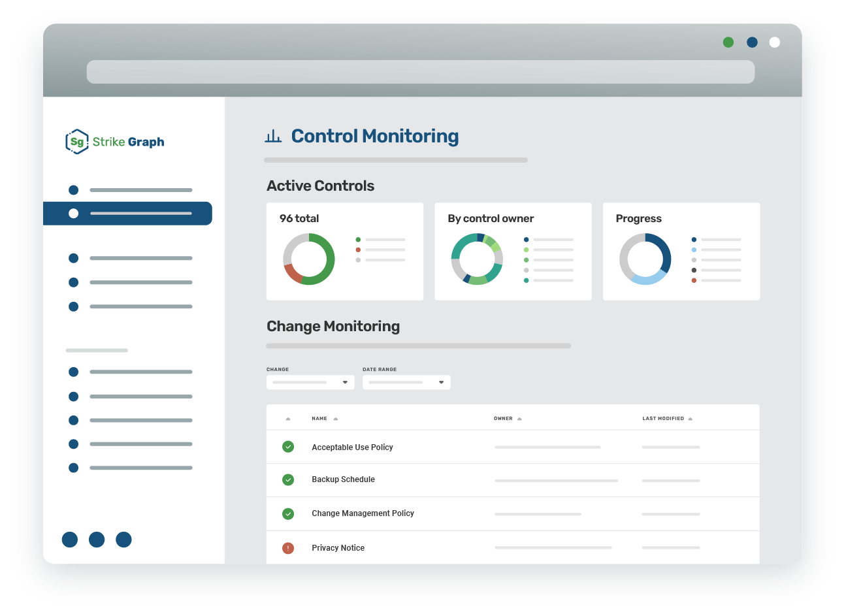Screen dimensions: 846x616
Task: Click the first circular icon at sidebar bottom
Action: point(70,540)
